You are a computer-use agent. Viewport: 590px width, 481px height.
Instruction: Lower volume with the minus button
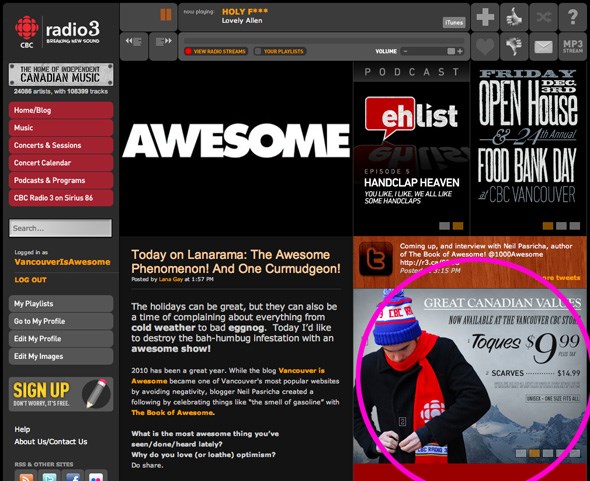coord(405,51)
